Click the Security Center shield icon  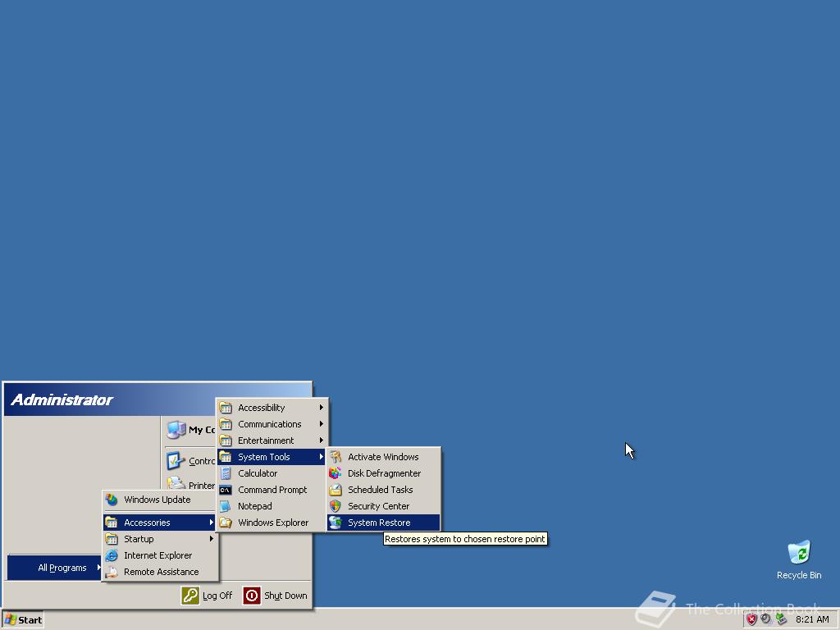336,506
